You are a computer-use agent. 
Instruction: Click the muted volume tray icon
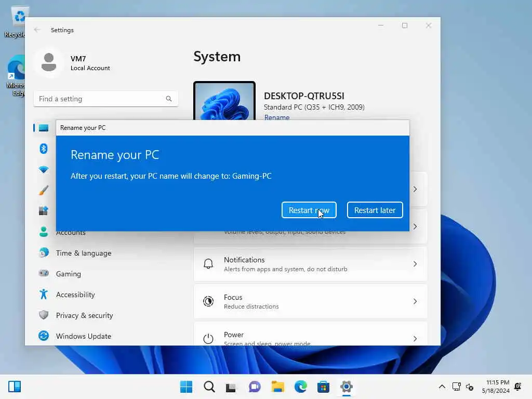click(470, 387)
